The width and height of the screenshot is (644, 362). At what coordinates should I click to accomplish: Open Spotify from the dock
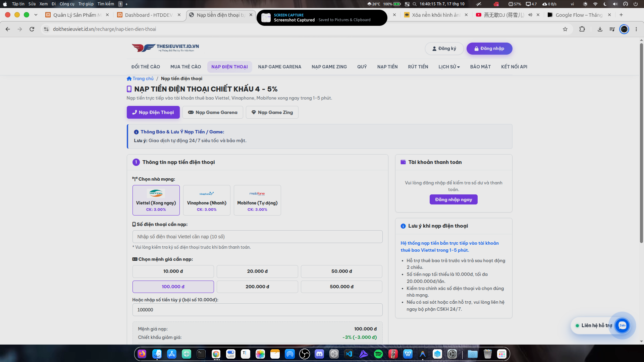click(378, 354)
